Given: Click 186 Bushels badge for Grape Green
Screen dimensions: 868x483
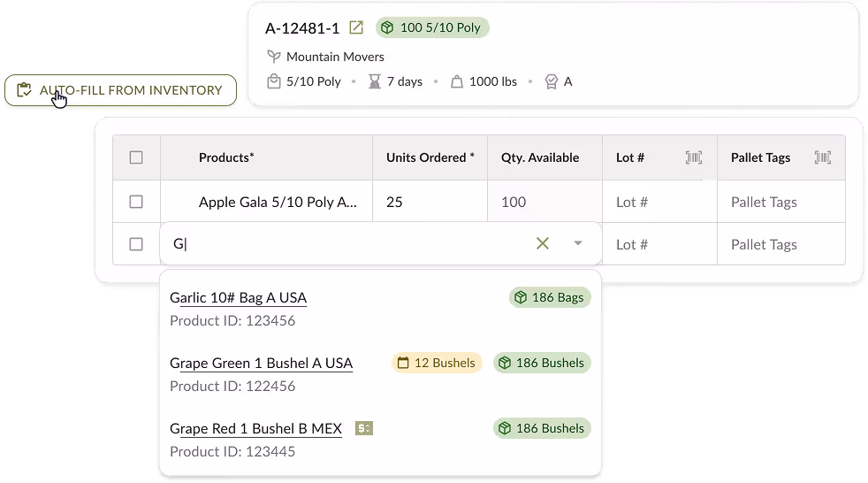Looking at the screenshot, I should [x=542, y=363].
